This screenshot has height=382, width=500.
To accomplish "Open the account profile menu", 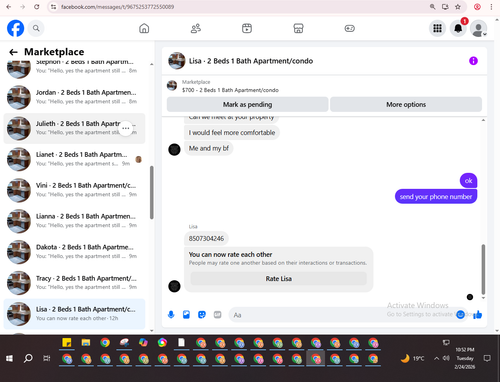I will tap(478, 28).
